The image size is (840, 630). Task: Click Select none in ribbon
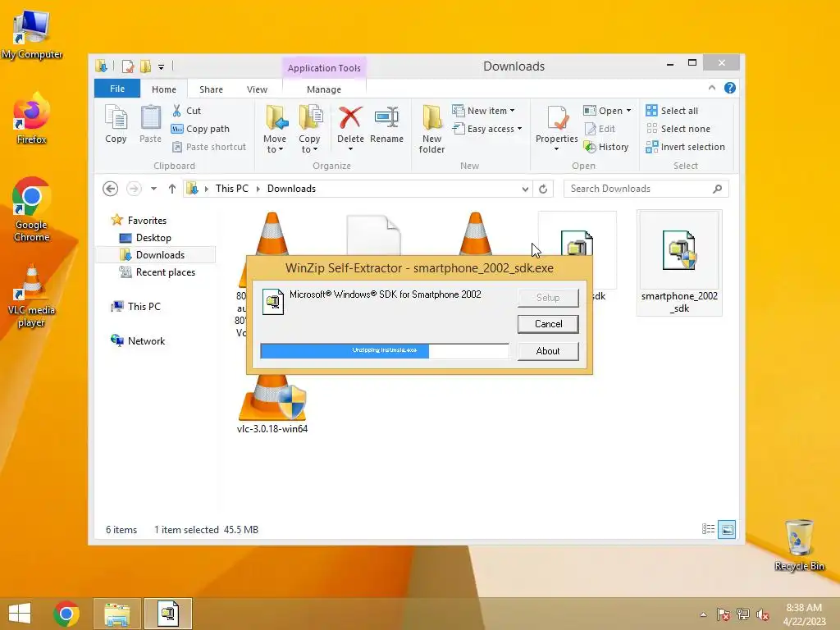tap(678, 129)
